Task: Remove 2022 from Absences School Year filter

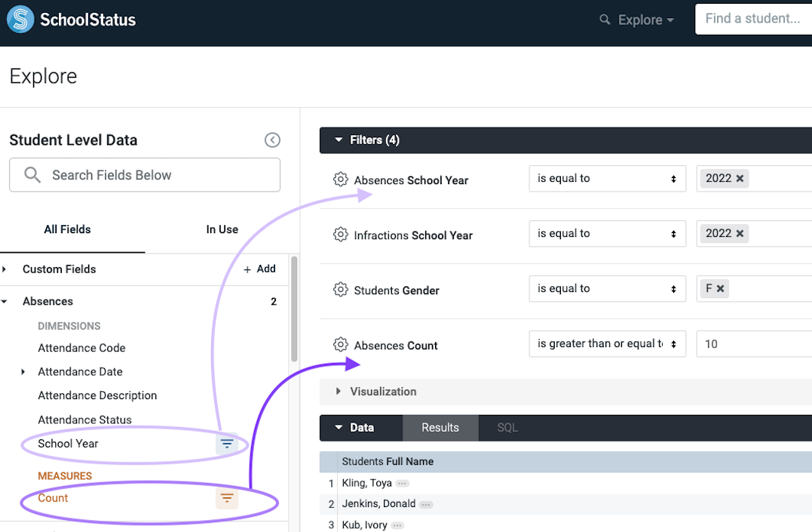Action: [740, 178]
